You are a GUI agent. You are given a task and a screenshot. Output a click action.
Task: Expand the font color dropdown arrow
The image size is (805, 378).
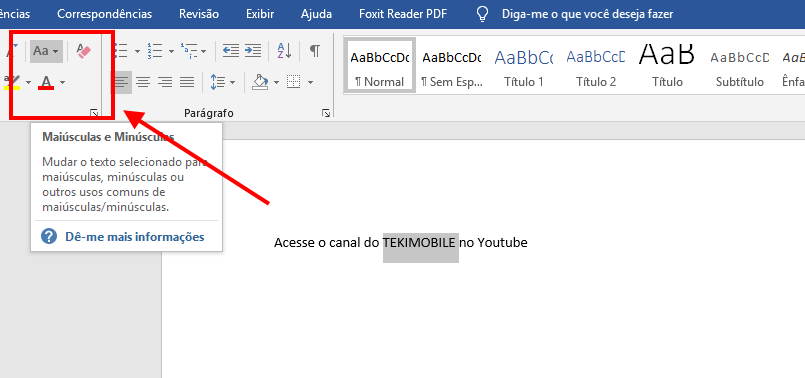[63, 83]
